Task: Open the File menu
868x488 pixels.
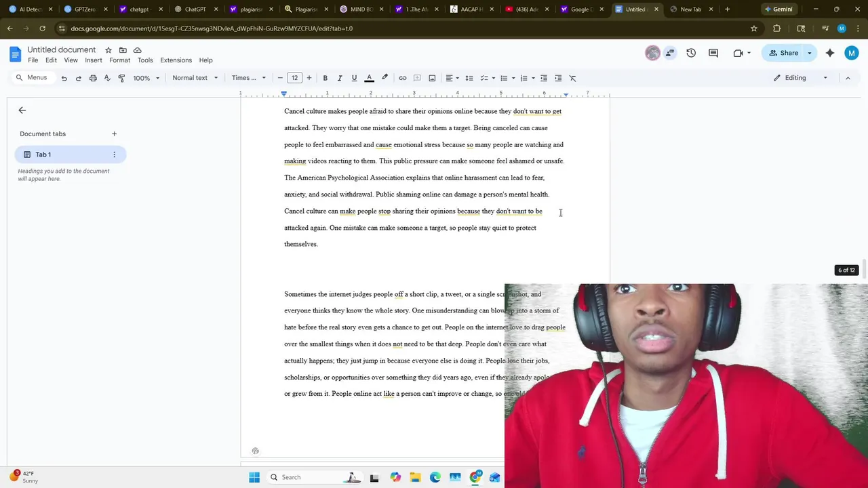Action: [x=33, y=60]
